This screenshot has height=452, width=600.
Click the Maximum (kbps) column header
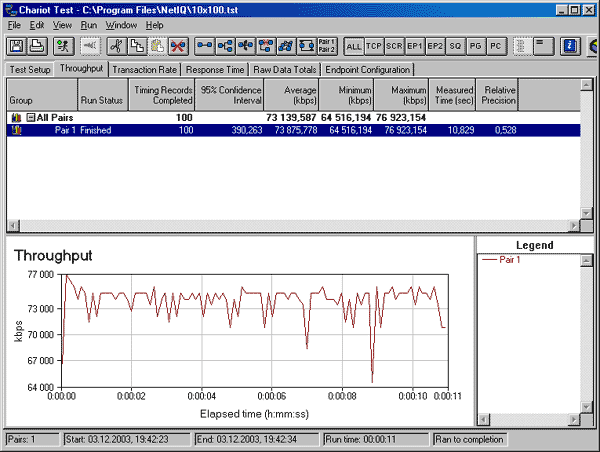[x=401, y=95]
